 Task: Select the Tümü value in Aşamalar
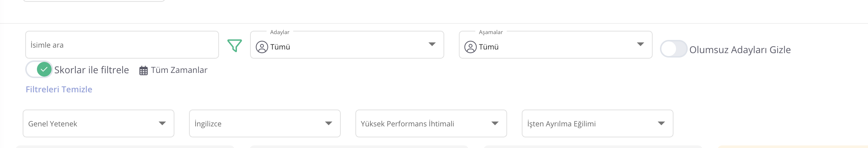(488, 47)
